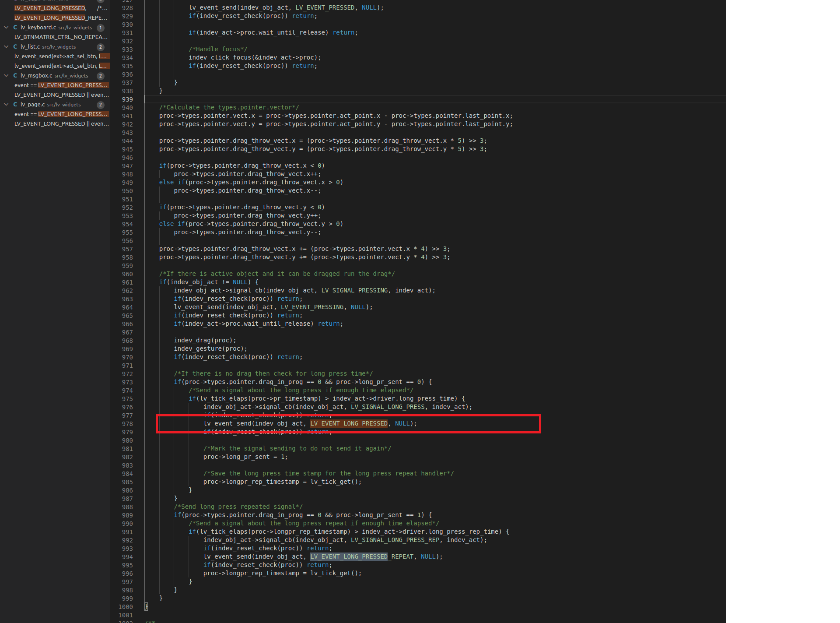The image size is (840, 623).
Task: Click the result count badge on lv_keyboard.c
Action: [x=100, y=27]
